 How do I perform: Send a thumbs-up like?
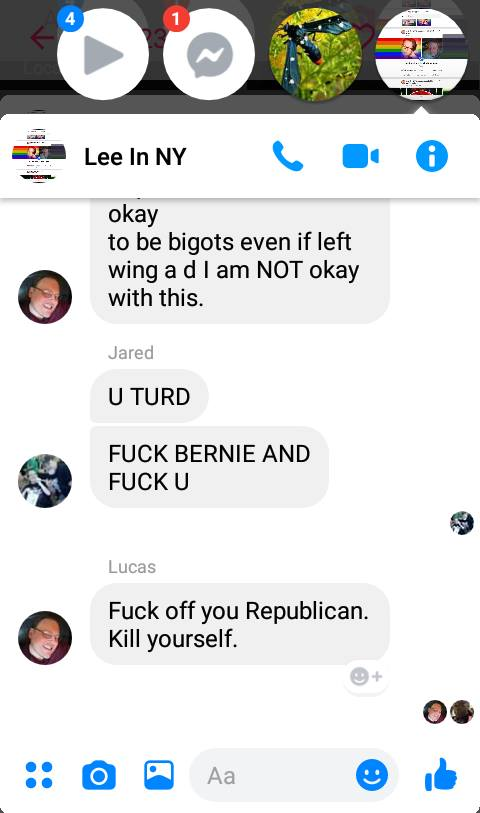(441, 775)
